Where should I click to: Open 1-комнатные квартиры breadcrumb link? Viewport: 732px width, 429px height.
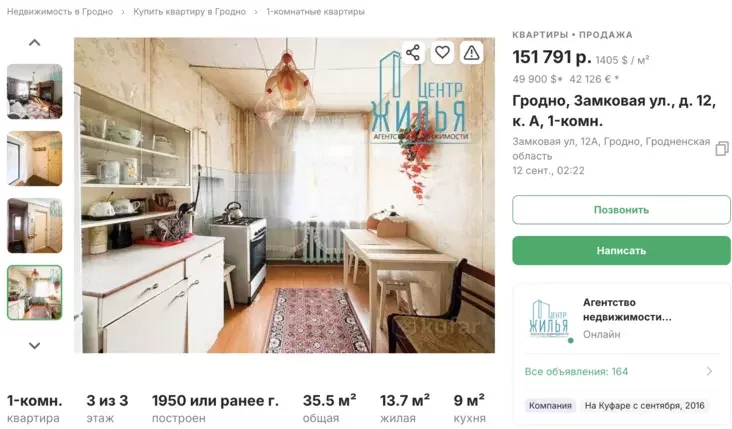coord(316,12)
